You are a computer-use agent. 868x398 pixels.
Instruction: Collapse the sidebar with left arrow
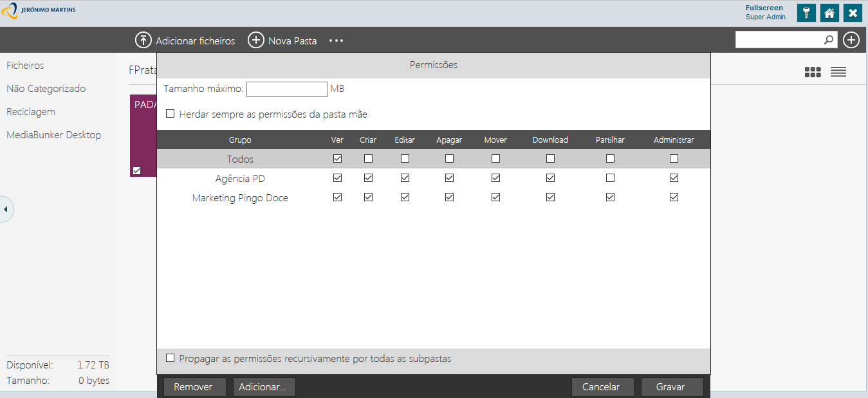point(6,209)
